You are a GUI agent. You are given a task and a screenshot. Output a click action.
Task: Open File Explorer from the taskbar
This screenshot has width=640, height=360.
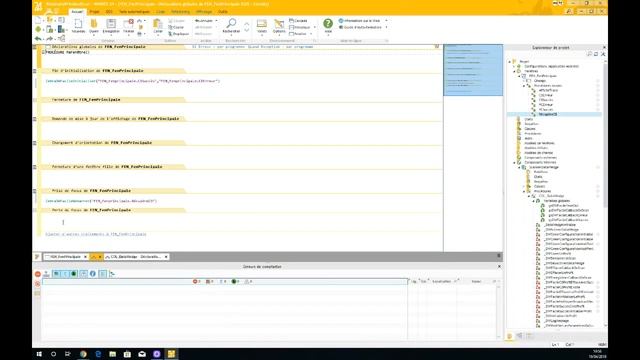(x=113, y=354)
